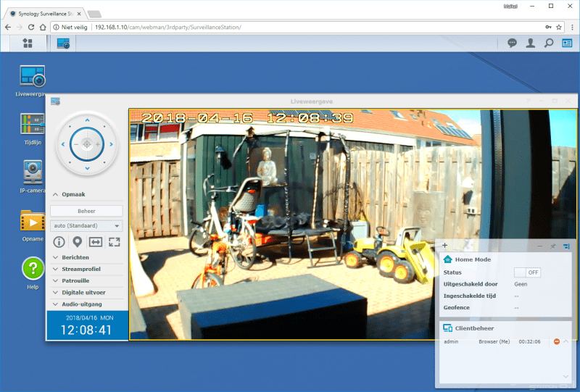Select the Live View taskbar icon
Image resolution: width=580 pixels, height=392 pixels.
coord(63,43)
